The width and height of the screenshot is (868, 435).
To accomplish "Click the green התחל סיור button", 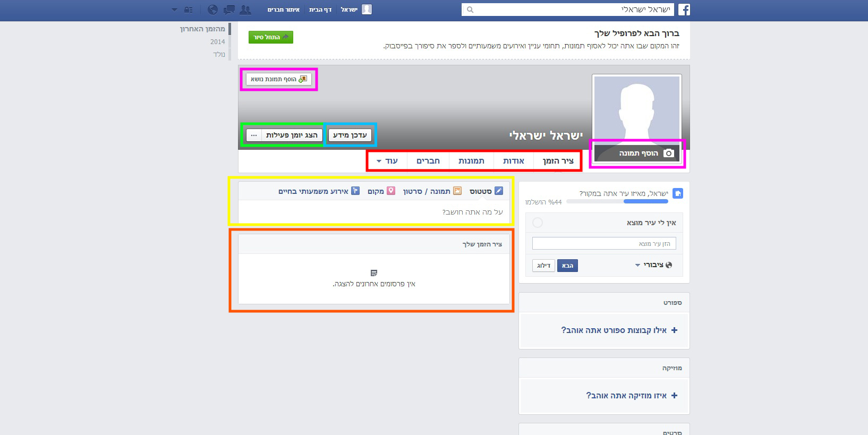I will [x=271, y=37].
